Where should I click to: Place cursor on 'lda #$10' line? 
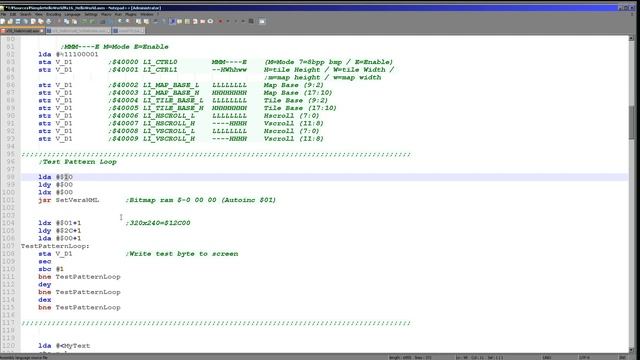[x=56, y=177]
